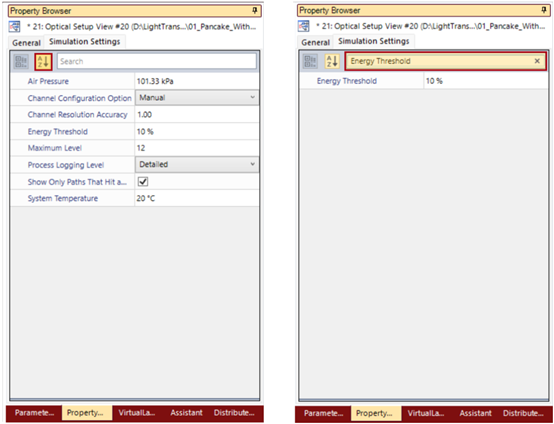Uncheck Show Only Paths That Hit checkbox
Image resolution: width=554 pixels, height=424 pixels.
click(x=143, y=182)
